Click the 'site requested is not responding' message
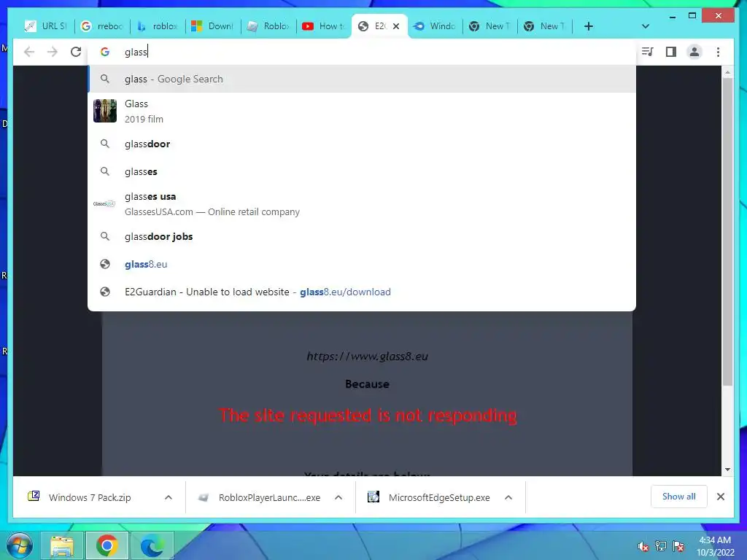This screenshot has width=747, height=560. [368, 416]
